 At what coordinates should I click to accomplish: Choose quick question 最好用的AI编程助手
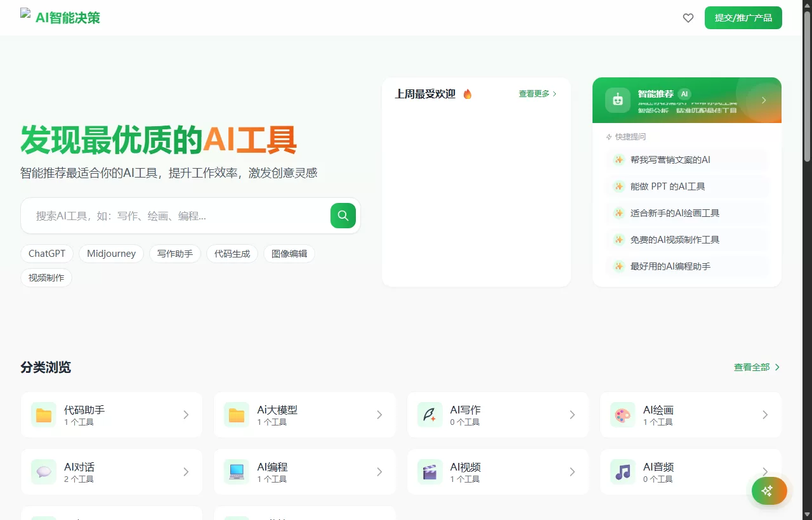pos(686,266)
